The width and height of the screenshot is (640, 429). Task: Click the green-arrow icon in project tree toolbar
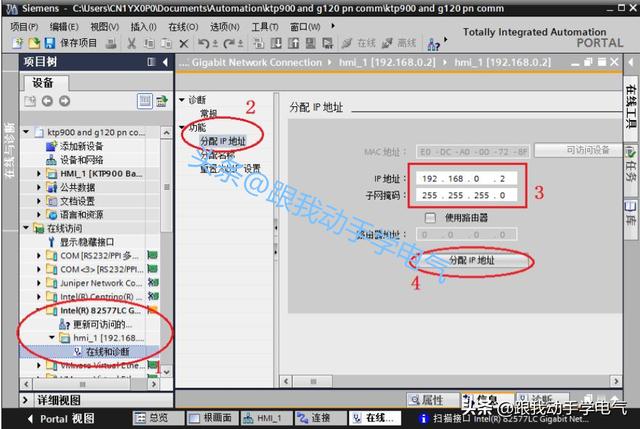[162, 101]
